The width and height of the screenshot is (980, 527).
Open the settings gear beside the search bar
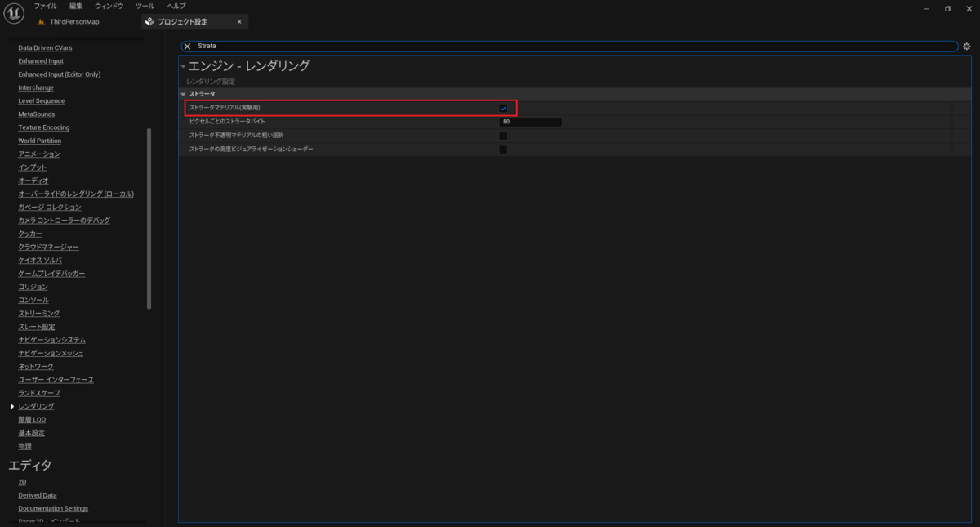pos(967,47)
